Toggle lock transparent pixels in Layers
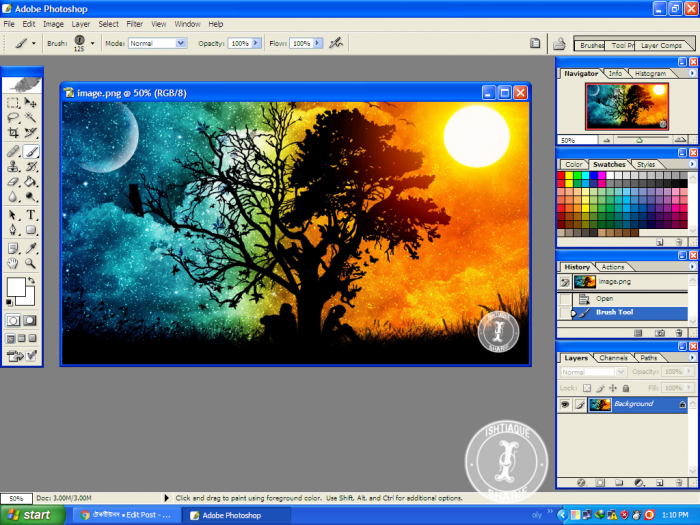700x525 pixels. click(587, 388)
